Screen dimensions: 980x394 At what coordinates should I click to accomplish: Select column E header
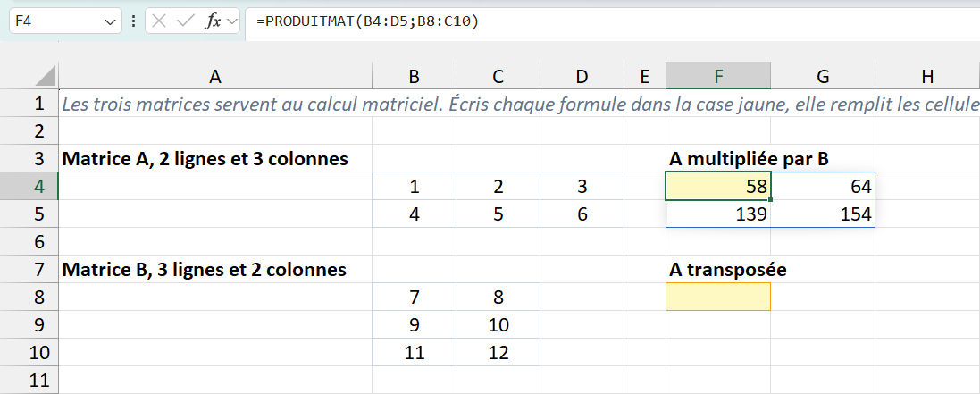(x=645, y=76)
